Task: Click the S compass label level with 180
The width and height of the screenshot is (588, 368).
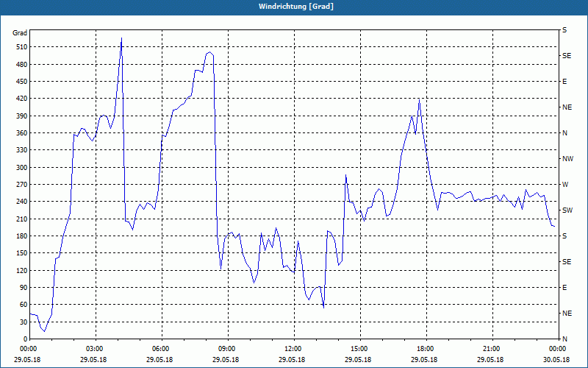Action: coord(564,236)
